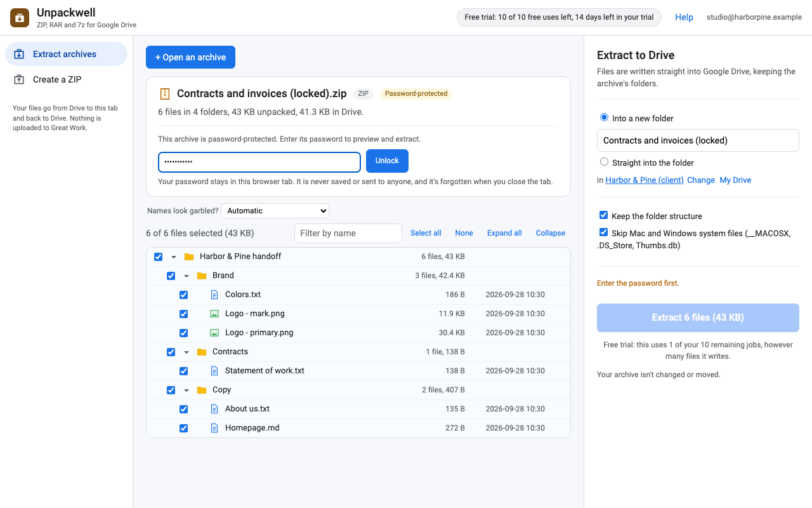812x508 pixels.
Task: Uncheck Keep the folder structure
Action: click(x=604, y=215)
